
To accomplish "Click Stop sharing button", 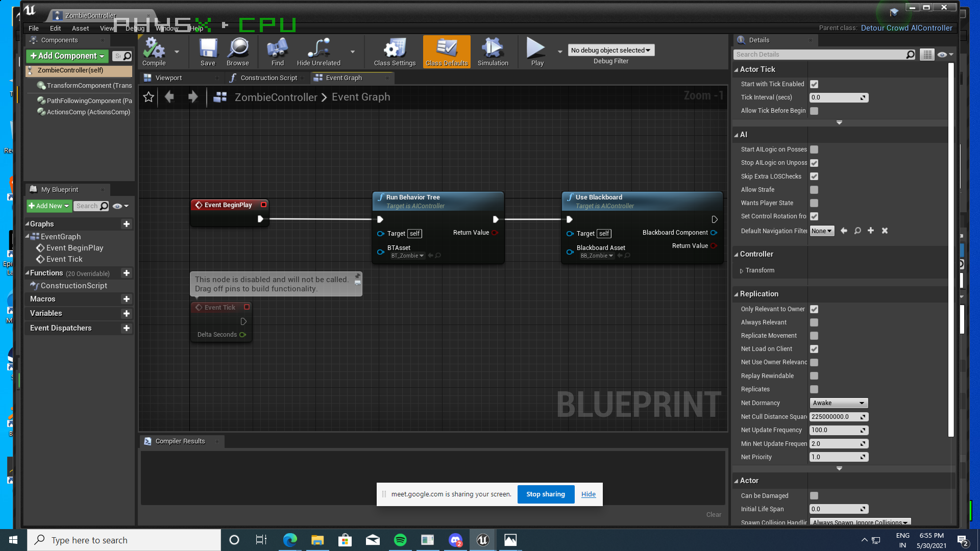I will [545, 494].
